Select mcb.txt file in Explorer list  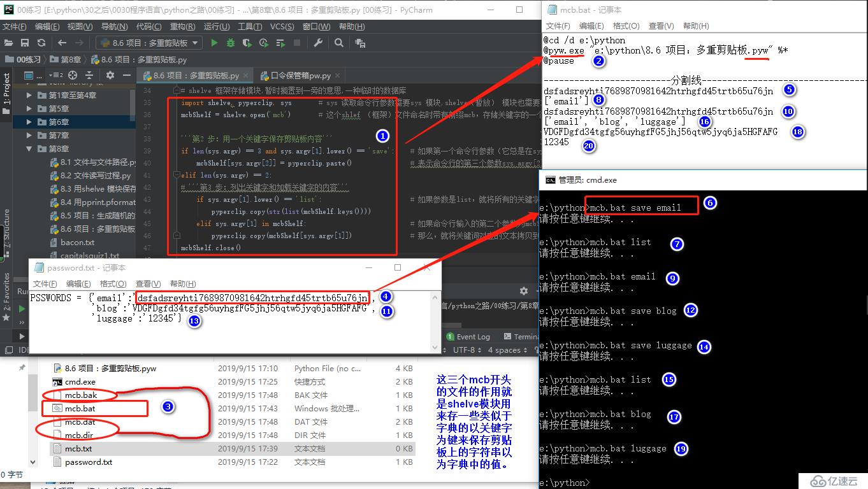tap(231, 449)
